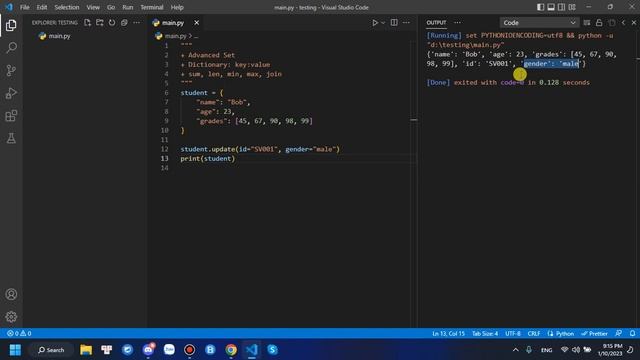The width and height of the screenshot is (640, 360).
Task: Open File Explorer from taskbar
Action: (x=86, y=350)
